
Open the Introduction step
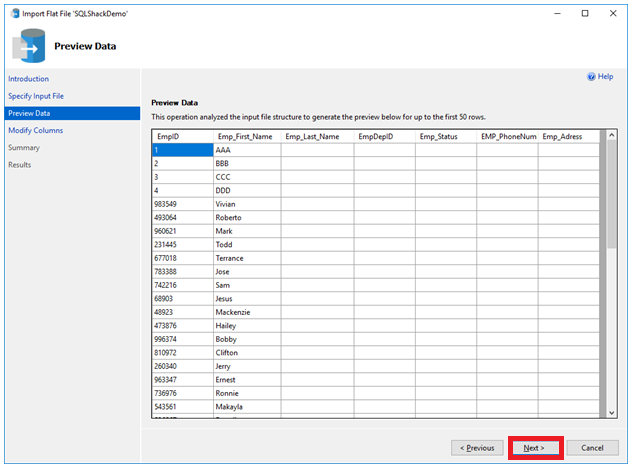(x=29, y=79)
